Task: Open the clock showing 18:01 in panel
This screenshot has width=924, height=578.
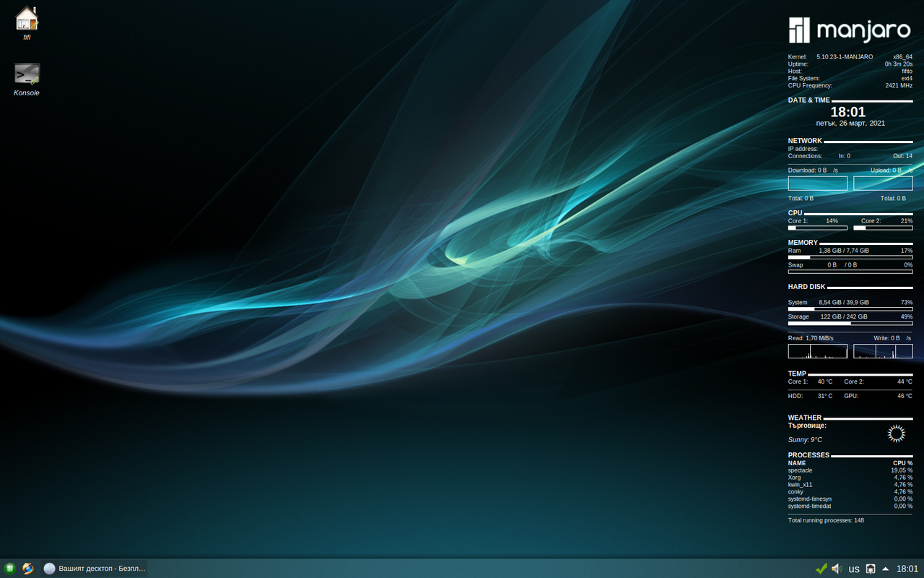Action: [x=907, y=569]
